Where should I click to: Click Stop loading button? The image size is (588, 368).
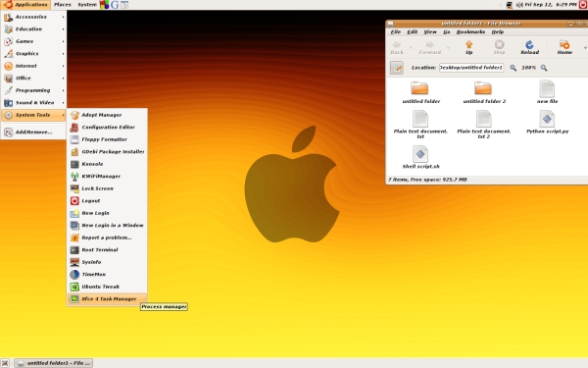pyautogui.click(x=499, y=48)
